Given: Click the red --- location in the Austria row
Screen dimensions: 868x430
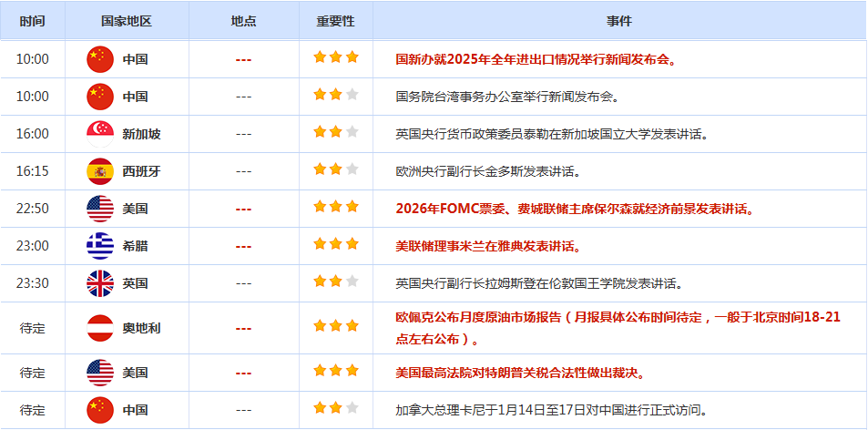Looking at the screenshot, I should click(x=243, y=328).
